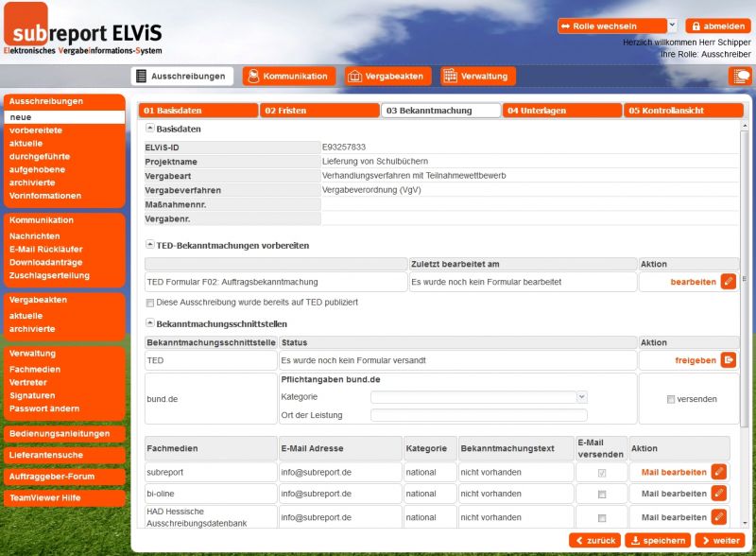Open Vergabeakten in the top navigation

pos(387,76)
